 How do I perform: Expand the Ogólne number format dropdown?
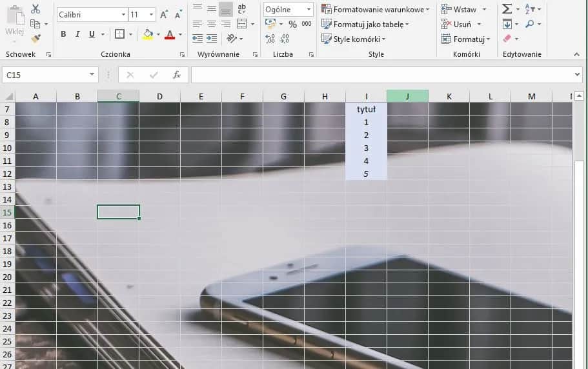309,10
